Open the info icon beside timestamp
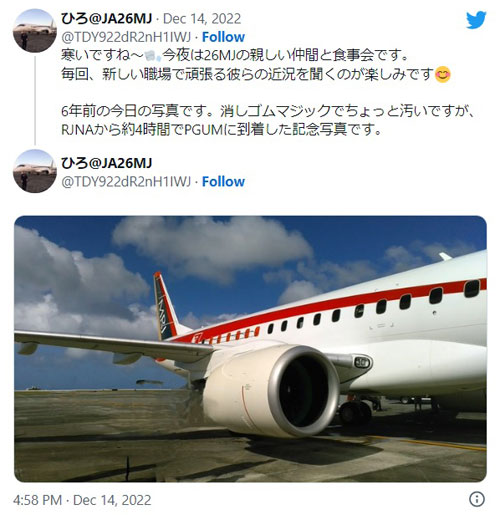The image size is (500, 515). [477, 499]
